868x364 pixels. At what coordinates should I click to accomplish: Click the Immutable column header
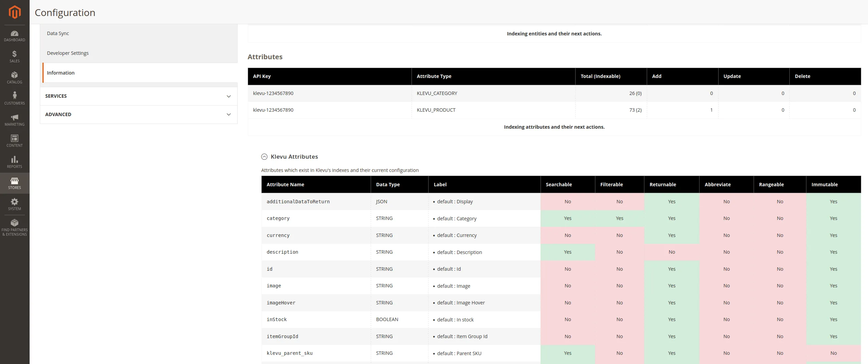[834, 185]
